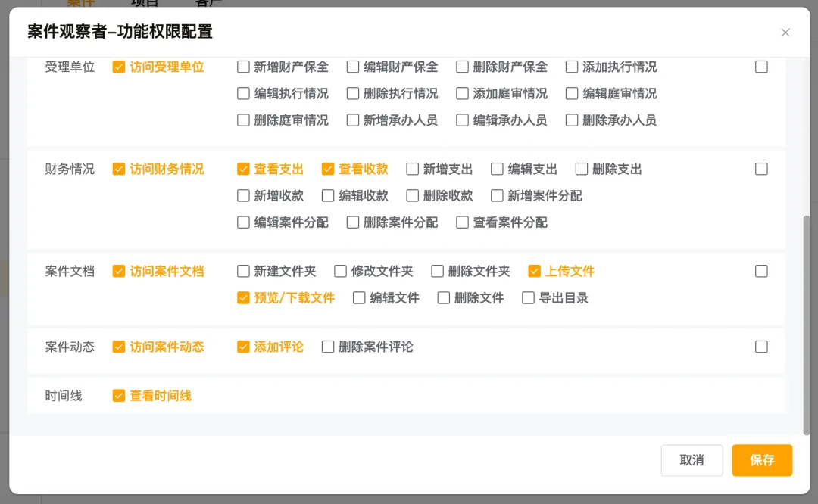Click 取消 button to cancel
The image size is (818, 504).
[x=692, y=460]
